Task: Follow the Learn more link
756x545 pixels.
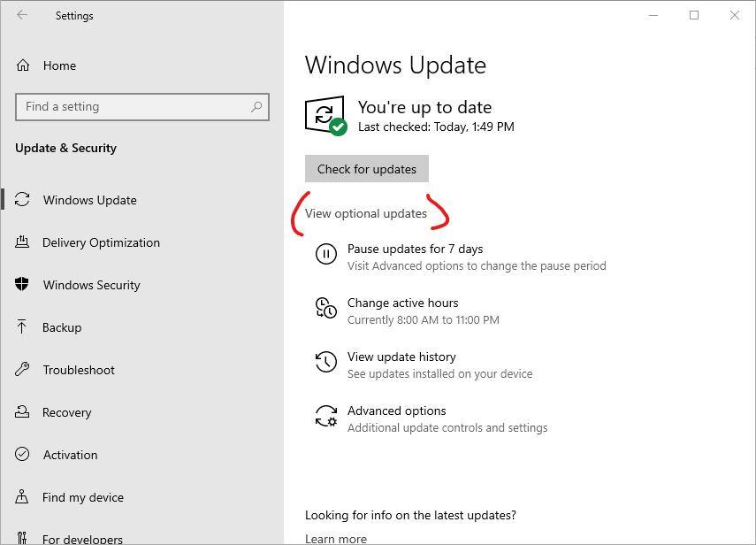Action: (x=335, y=538)
